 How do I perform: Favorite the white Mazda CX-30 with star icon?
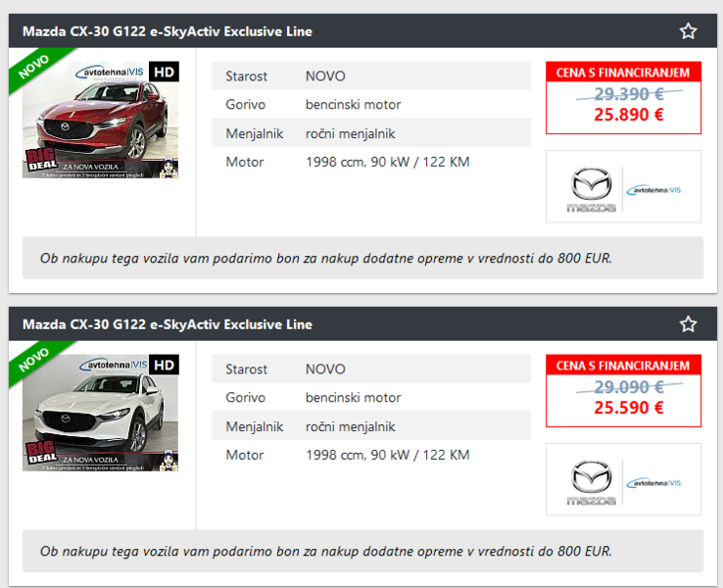(688, 324)
